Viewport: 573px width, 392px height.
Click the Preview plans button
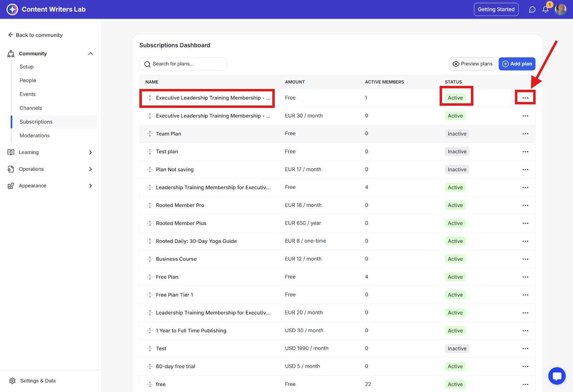(472, 64)
